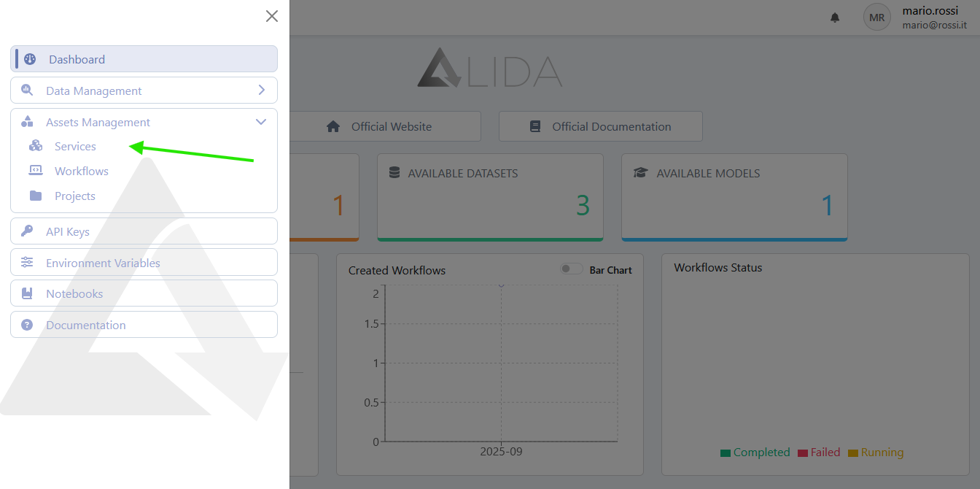Expand Data Management with right chevron
Image resolution: width=980 pixels, height=489 pixels.
(x=262, y=91)
